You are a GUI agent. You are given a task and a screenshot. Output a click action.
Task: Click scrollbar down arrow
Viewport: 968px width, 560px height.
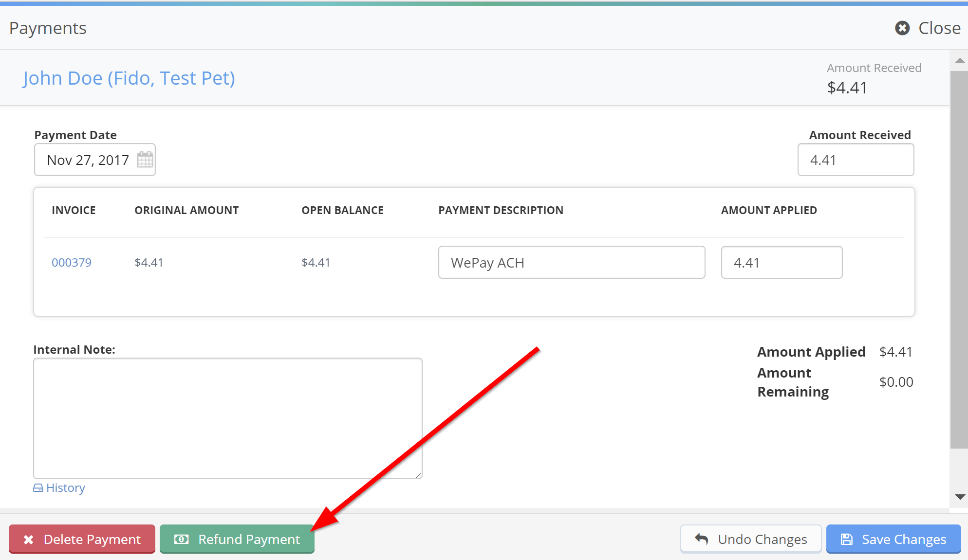(x=960, y=497)
